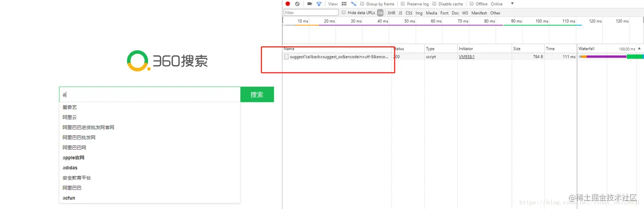Sort requests by Time column
Screen dimensions: 644x209
pyautogui.click(x=561, y=49)
